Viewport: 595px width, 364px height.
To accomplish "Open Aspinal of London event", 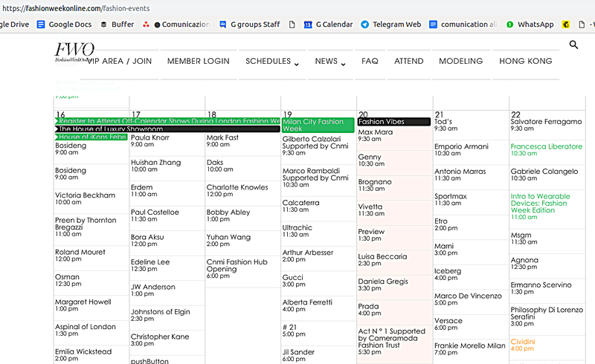I will [86, 330].
